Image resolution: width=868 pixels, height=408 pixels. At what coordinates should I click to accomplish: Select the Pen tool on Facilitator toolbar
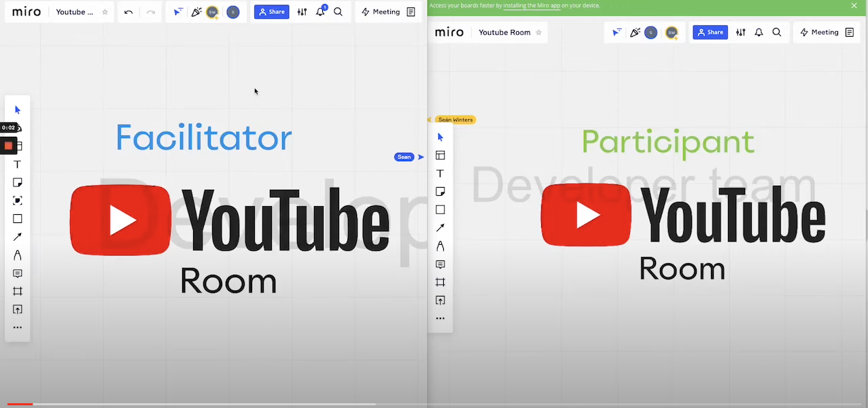click(18, 255)
